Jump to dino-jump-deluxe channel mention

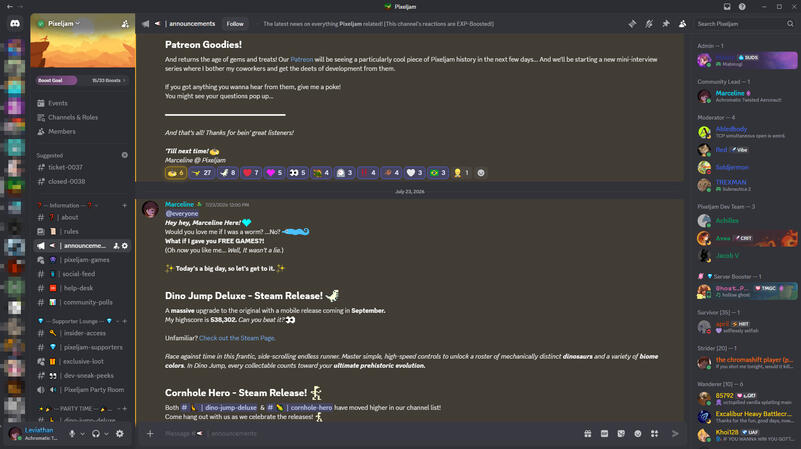tap(219, 408)
